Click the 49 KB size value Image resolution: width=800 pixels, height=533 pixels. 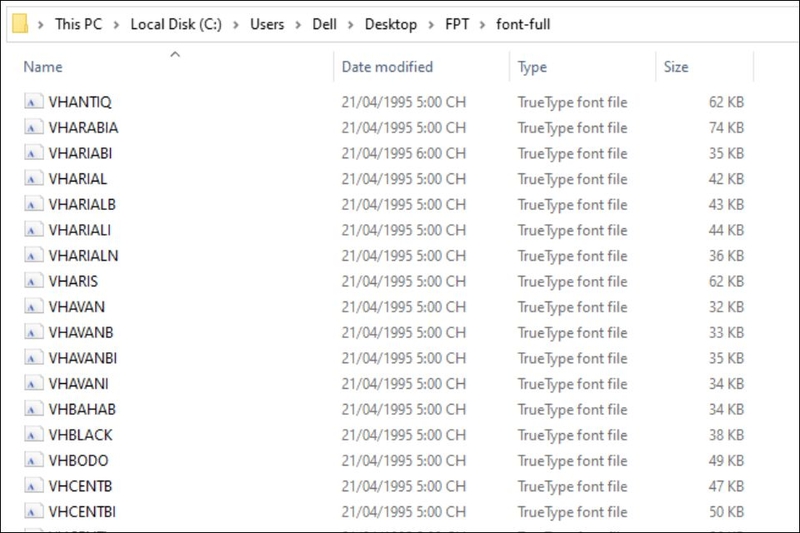click(x=726, y=461)
